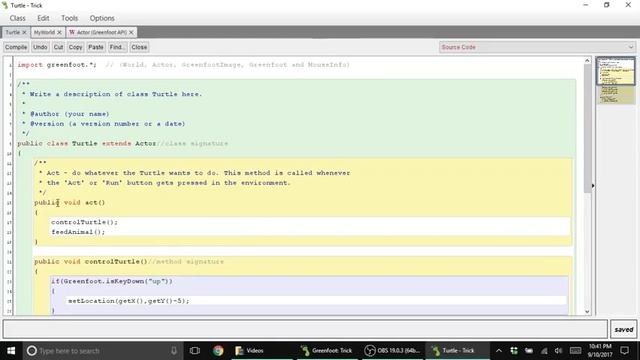Viewport: 640px width, 360px height.
Task: Open the taskbar clock and date
Action: (x=600, y=351)
